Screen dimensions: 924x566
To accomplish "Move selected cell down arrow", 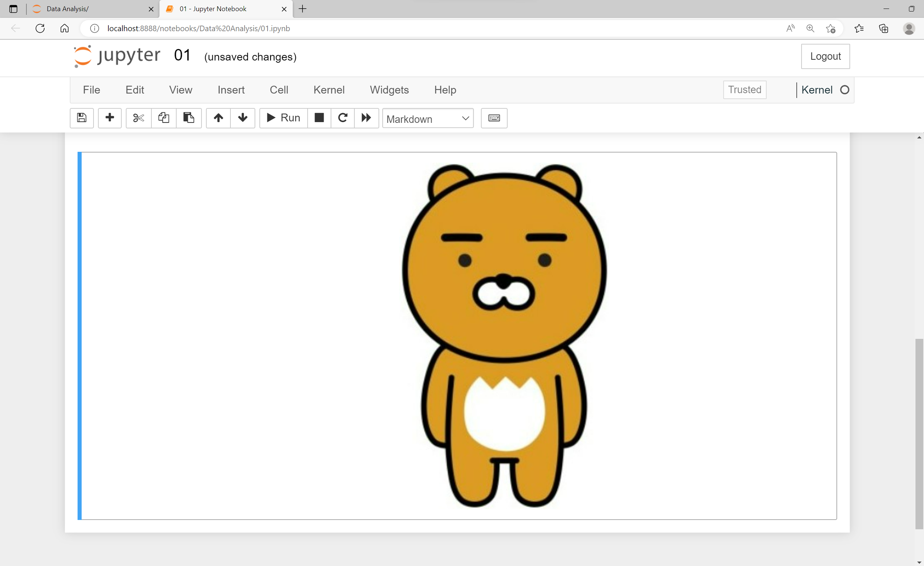I will tap(243, 118).
